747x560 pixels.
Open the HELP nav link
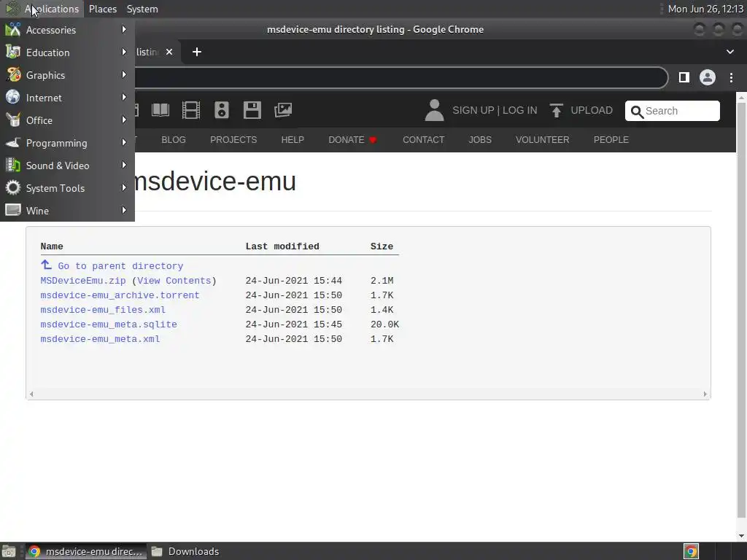pyautogui.click(x=293, y=140)
